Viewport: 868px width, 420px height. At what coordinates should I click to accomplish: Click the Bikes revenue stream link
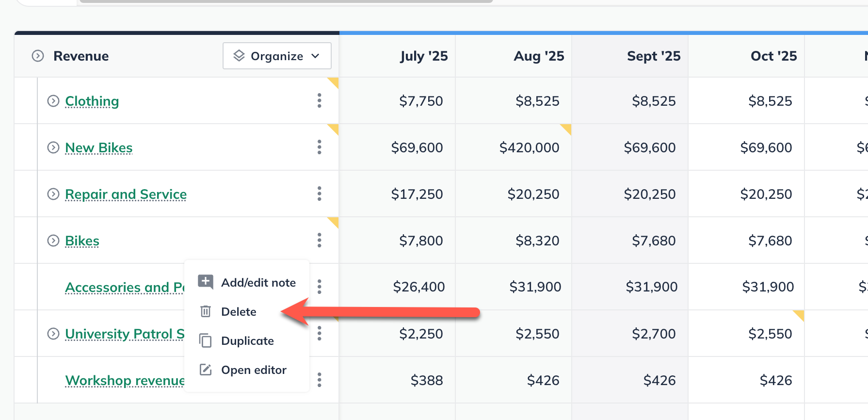[82, 241]
